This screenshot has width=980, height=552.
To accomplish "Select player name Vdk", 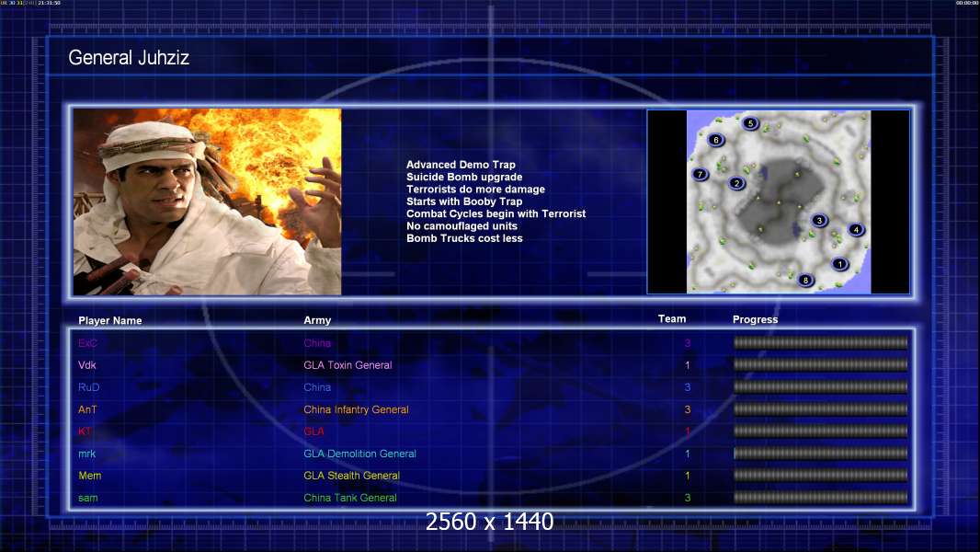I will pos(86,365).
